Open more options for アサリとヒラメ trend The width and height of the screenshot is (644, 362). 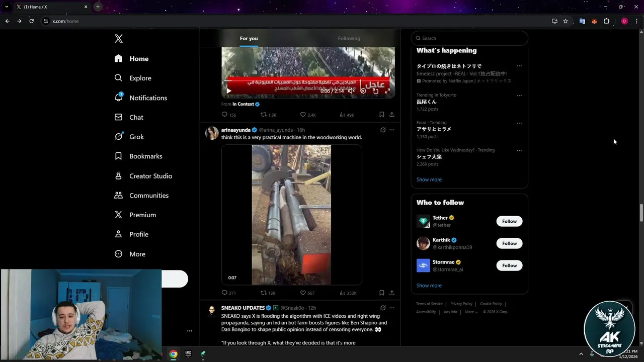(519, 123)
